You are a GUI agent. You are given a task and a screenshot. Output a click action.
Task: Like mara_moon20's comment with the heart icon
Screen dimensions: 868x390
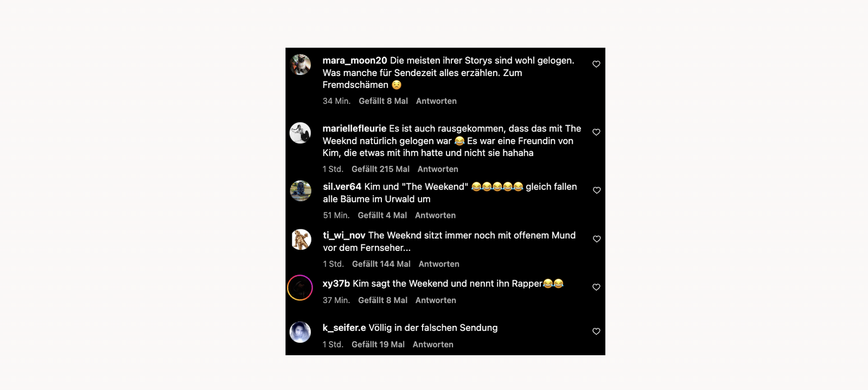596,64
